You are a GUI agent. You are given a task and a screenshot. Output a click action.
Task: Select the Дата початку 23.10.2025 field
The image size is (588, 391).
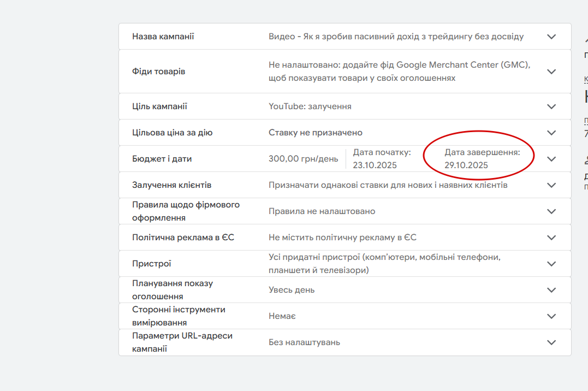[x=382, y=159]
